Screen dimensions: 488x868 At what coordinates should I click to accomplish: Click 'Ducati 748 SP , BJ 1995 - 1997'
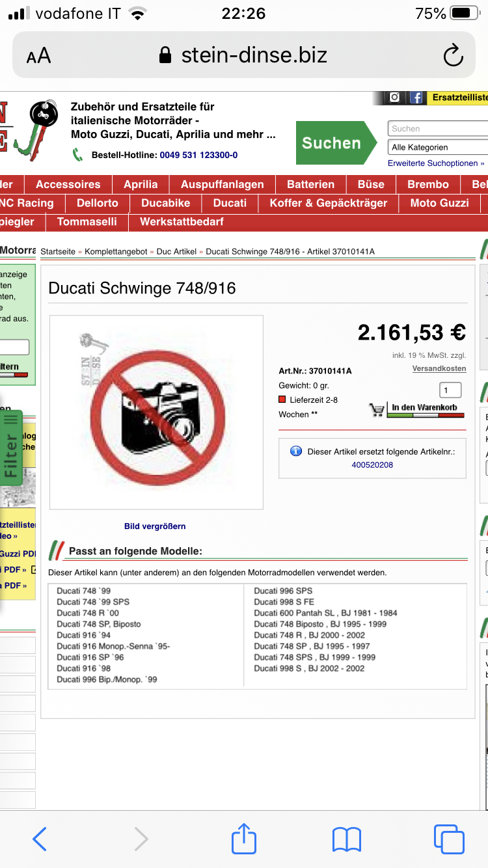coord(312,646)
